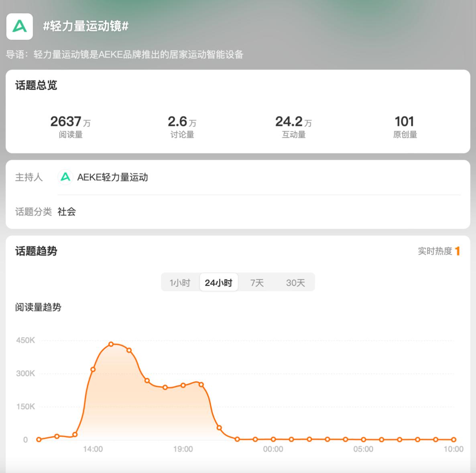
Task: Click the chart data point at 14:00
Action: tap(93, 369)
